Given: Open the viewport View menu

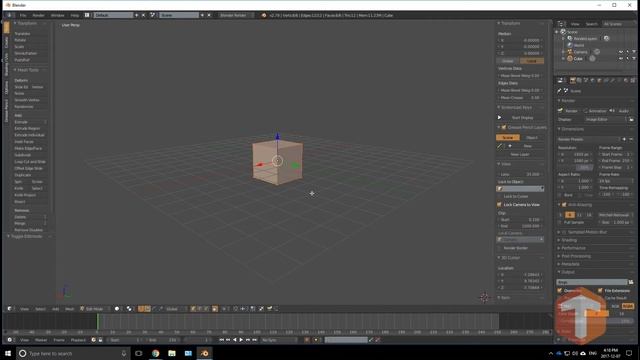Looking at the screenshot, I should tap(24, 309).
